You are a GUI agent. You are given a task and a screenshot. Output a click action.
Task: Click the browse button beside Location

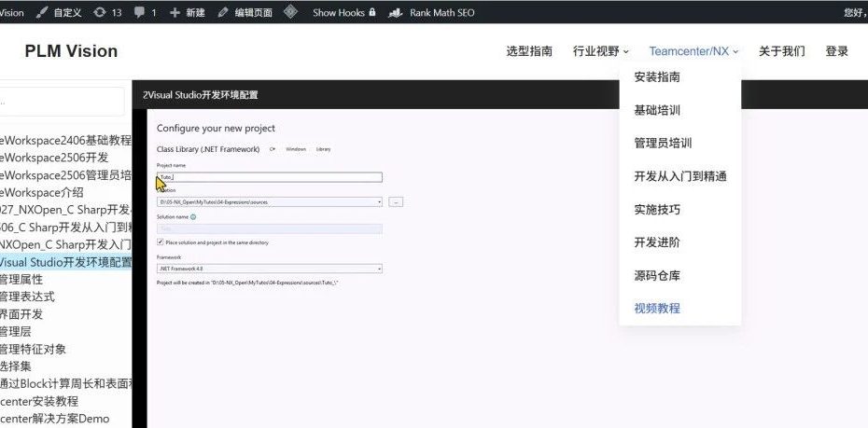click(x=396, y=201)
